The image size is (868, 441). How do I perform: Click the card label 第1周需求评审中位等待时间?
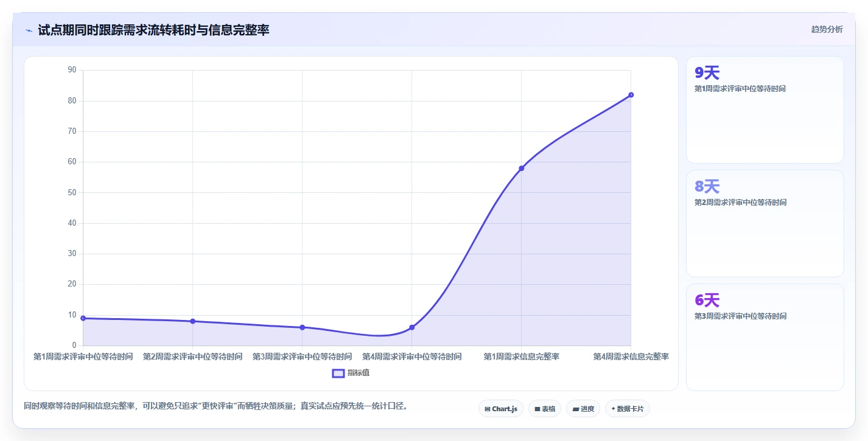click(740, 89)
